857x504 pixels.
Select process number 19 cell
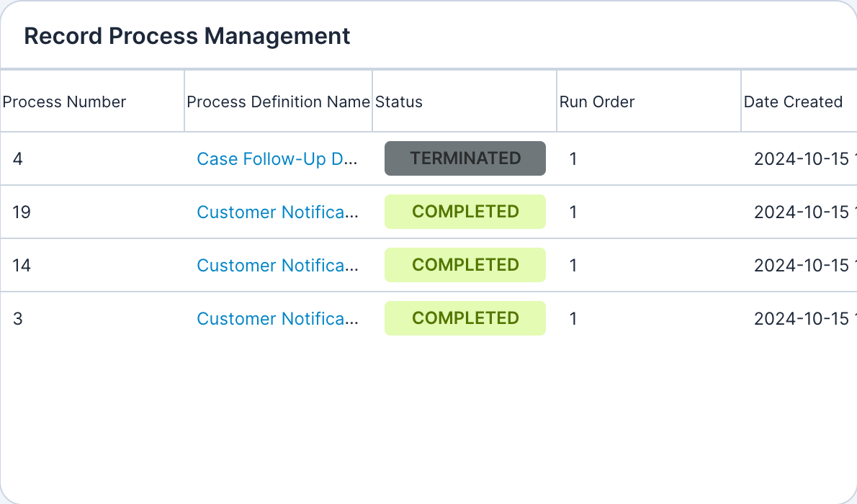coord(21,212)
